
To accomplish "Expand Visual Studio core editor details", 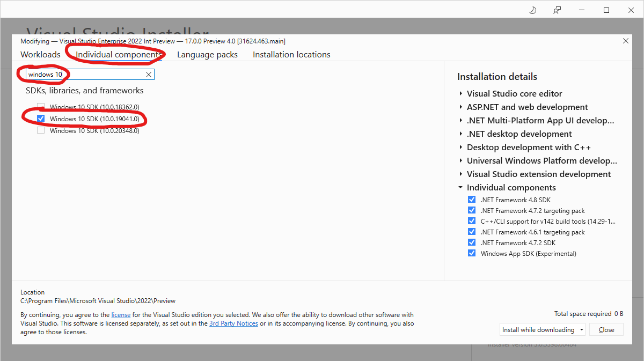I will (x=462, y=93).
